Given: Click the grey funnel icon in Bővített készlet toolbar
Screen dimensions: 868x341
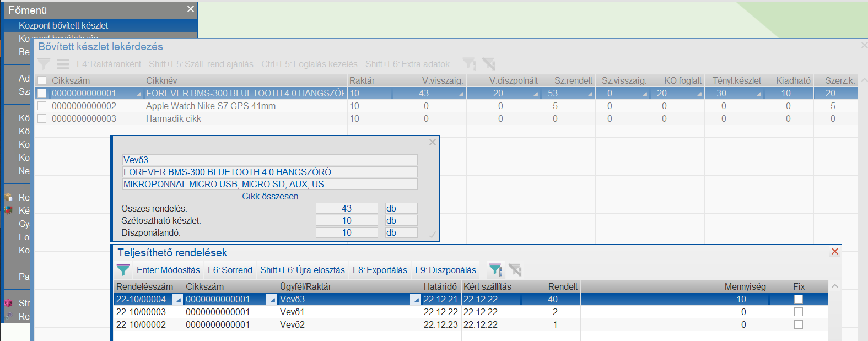Looking at the screenshot, I should (44, 64).
